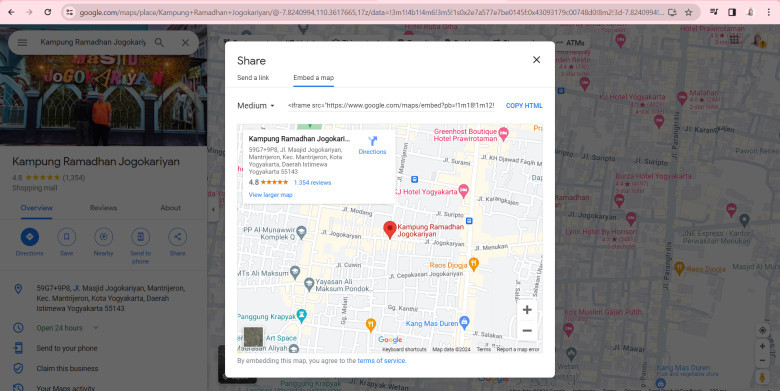Screen dimensions: 780x391
Task: Click COPY HTML button
Action: (524, 105)
